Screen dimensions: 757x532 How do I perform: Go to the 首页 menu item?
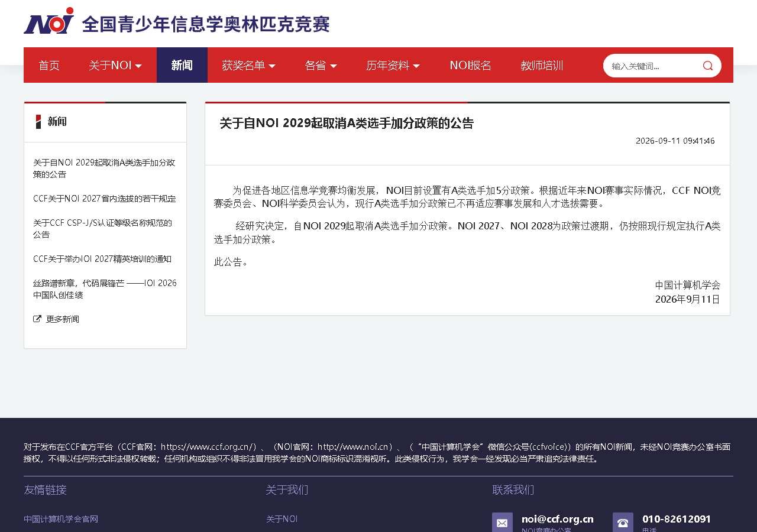(49, 66)
